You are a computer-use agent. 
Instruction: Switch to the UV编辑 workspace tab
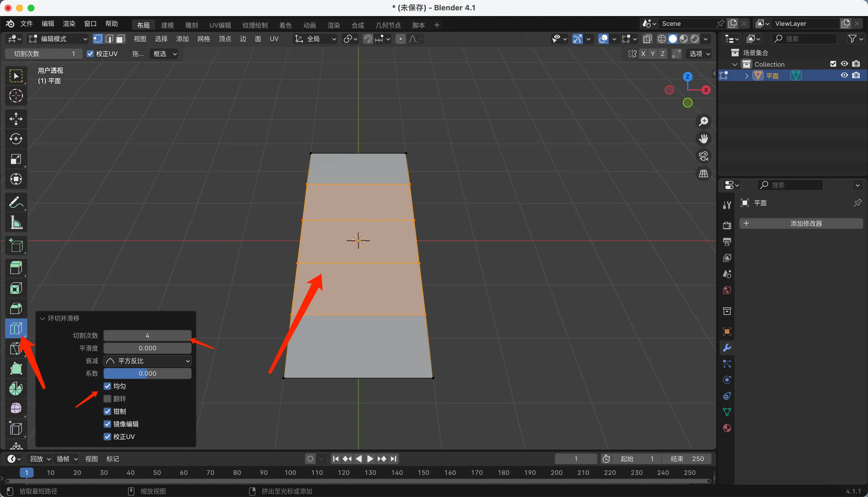[x=220, y=25]
